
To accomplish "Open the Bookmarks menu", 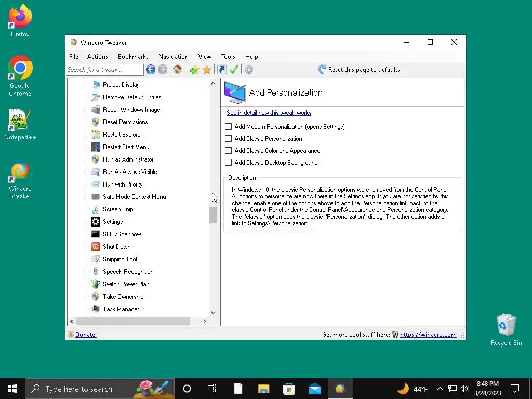I will coord(133,57).
